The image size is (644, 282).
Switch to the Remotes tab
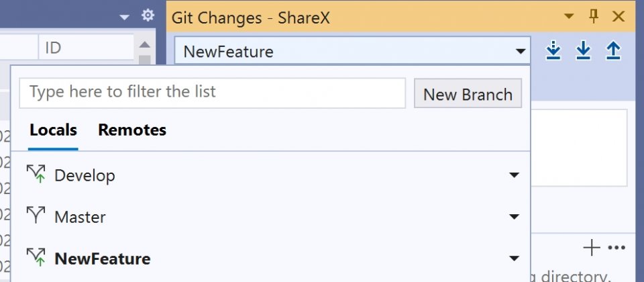(x=132, y=130)
